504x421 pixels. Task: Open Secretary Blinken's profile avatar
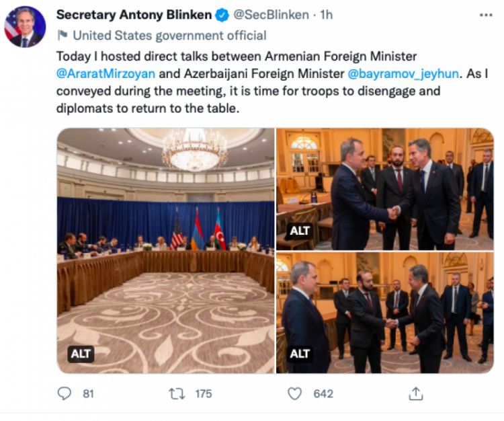[25, 27]
